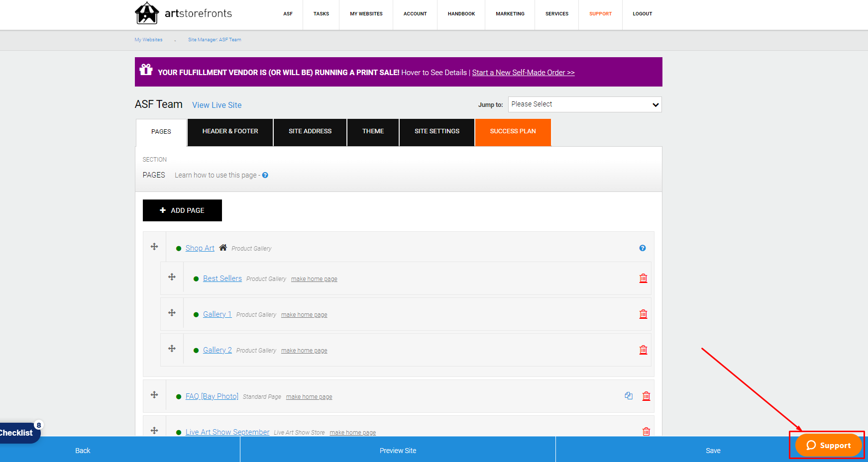Click make home page link for Gallery 1
This screenshot has width=868, height=462.
(x=304, y=315)
